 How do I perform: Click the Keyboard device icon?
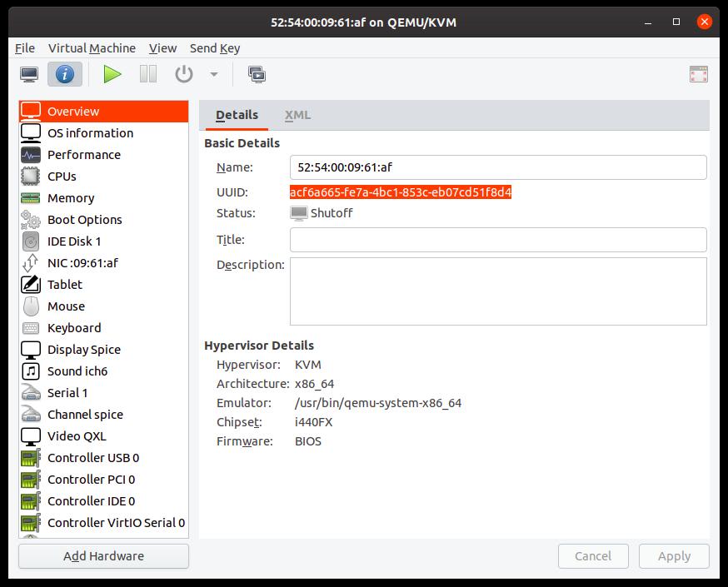(x=31, y=328)
